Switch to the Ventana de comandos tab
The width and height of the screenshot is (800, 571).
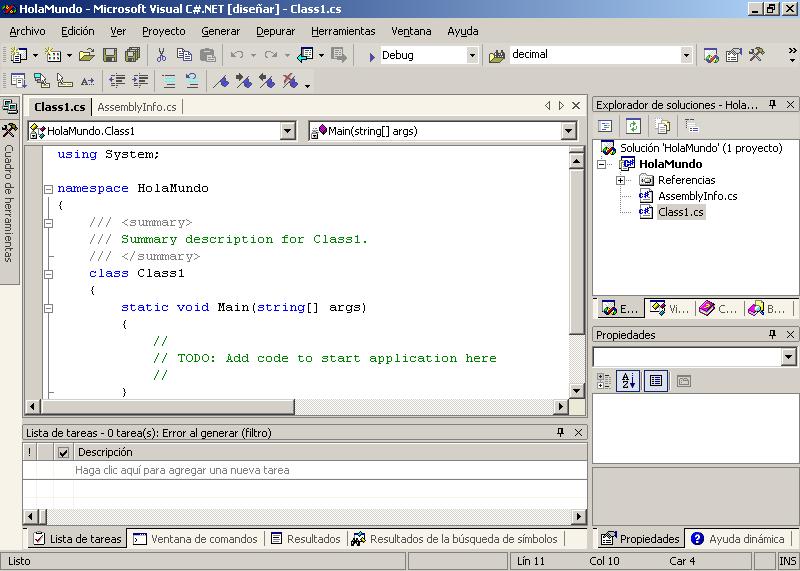point(195,539)
